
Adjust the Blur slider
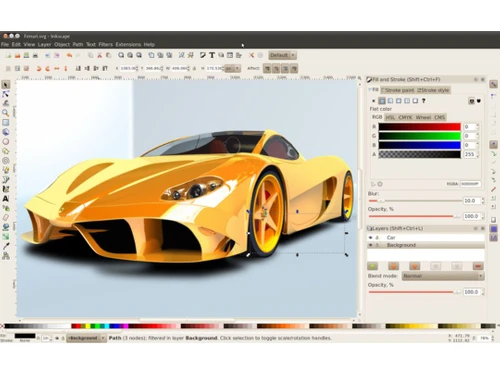(415, 201)
